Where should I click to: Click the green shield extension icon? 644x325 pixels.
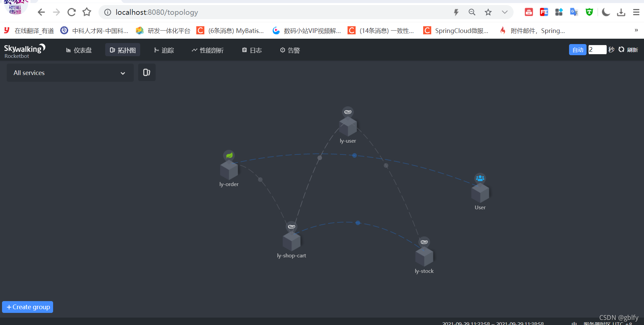click(589, 12)
